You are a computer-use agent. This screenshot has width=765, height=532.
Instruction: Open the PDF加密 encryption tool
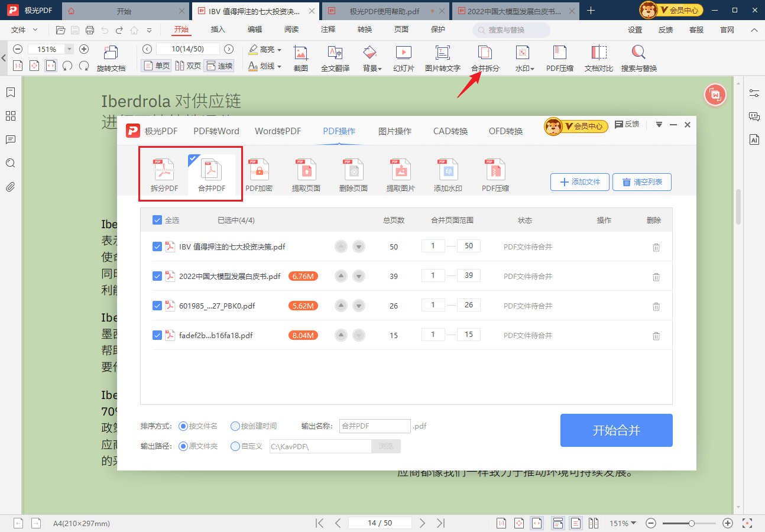coord(259,176)
